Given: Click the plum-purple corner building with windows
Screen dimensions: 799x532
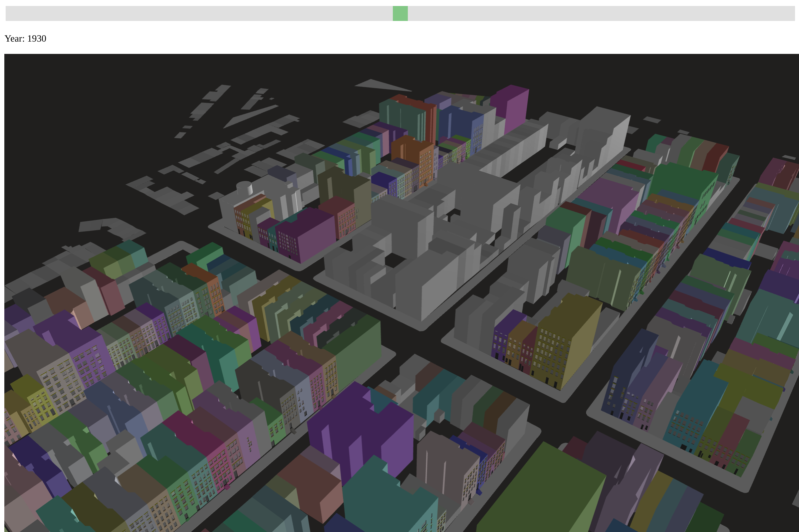Looking at the screenshot, I should tap(306, 234).
